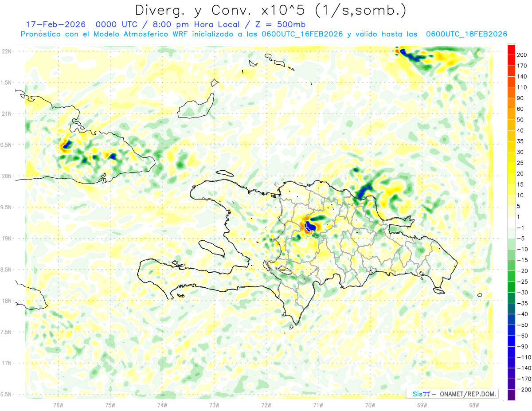532x411 pixels.
Task: Click the positive "40" color scale value
Action: 520,131
